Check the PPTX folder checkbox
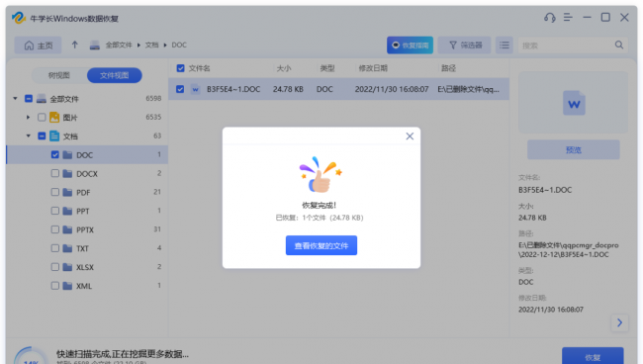Screen dimensions: 643x364 click(55, 229)
